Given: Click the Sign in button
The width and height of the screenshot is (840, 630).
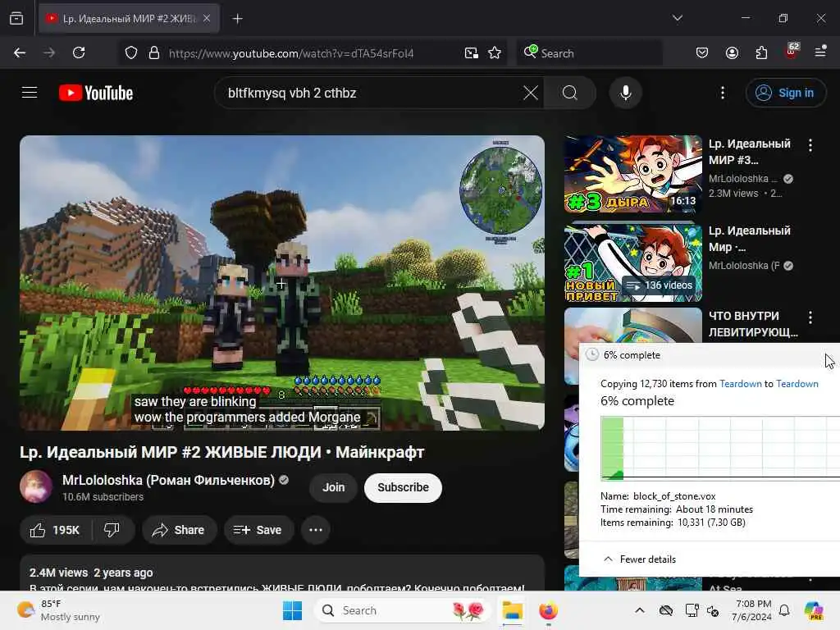Looking at the screenshot, I should tap(785, 94).
